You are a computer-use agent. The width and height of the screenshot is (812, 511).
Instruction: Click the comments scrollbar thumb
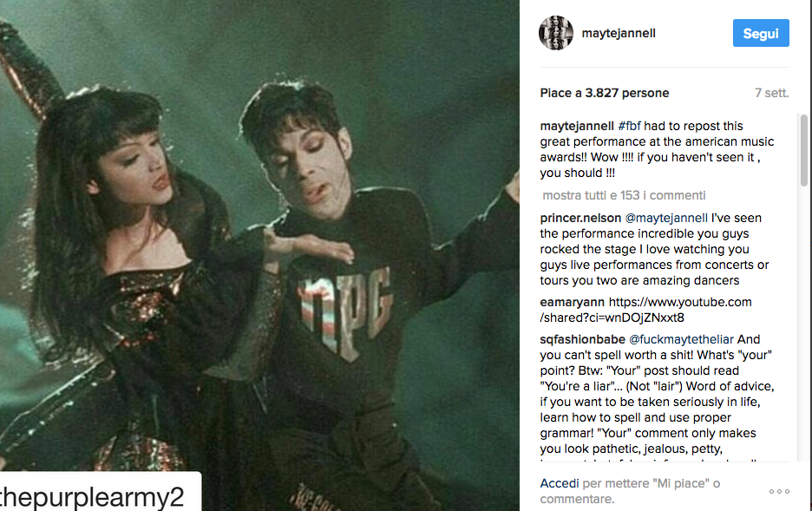803,150
